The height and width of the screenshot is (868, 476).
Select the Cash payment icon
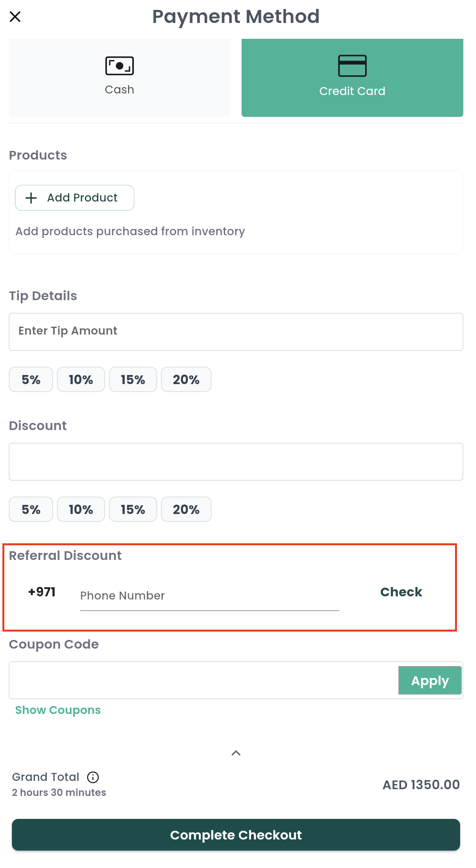pyautogui.click(x=119, y=65)
